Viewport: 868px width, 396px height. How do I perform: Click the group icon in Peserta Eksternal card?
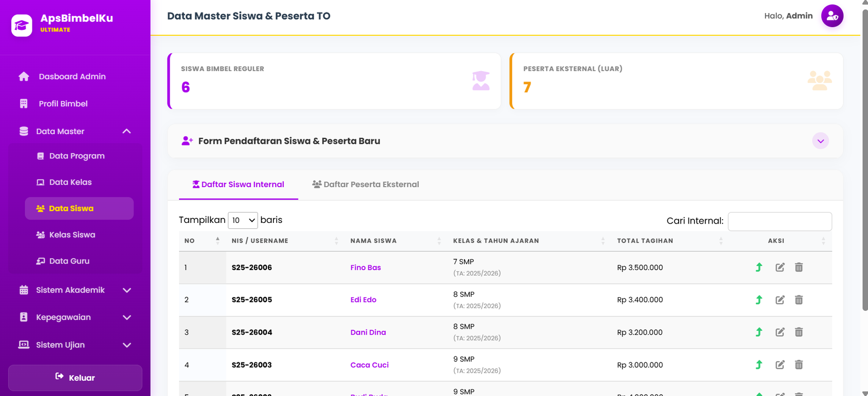[820, 81]
